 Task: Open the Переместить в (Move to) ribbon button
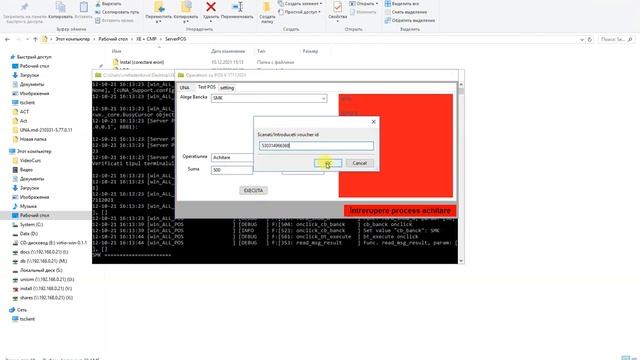[x=158, y=12]
